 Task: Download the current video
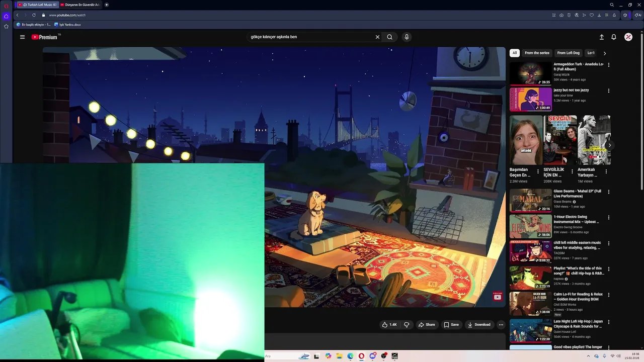point(479,325)
